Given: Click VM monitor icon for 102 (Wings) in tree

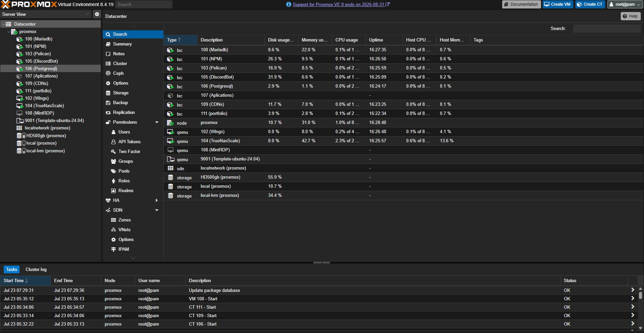Looking at the screenshot, I should (x=20, y=98).
